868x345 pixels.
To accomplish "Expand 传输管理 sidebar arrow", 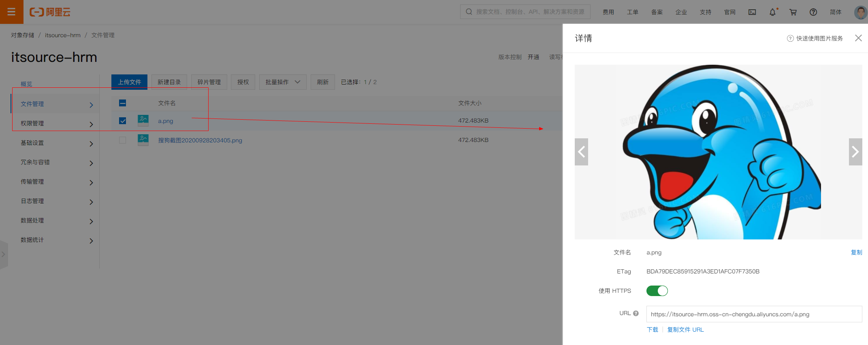I will (x=91, y=182).
